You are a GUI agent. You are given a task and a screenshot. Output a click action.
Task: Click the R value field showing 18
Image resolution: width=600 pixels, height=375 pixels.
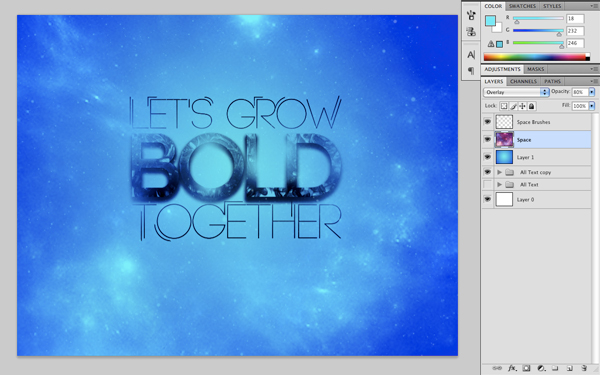coord(575,18)
